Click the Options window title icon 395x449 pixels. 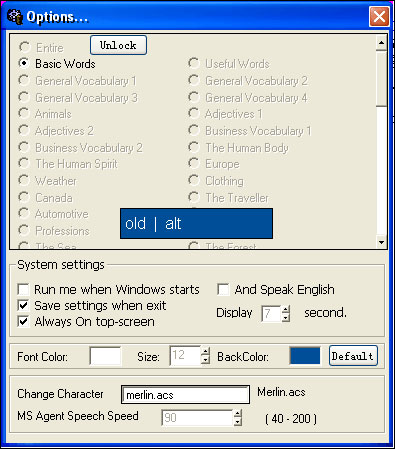pos(15,17)
